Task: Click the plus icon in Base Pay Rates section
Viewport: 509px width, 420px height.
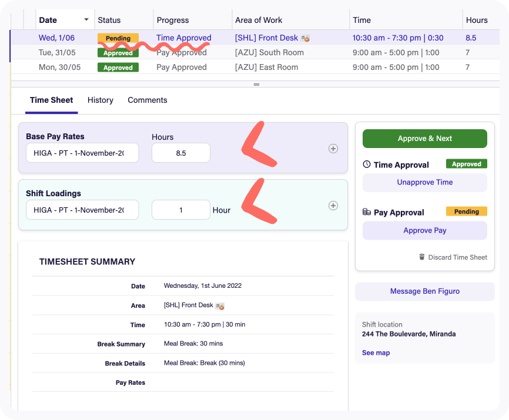Action: tap(333, 149)
